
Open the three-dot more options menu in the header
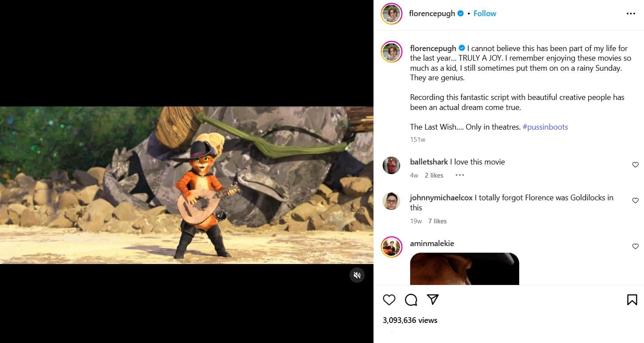(630, 14)
